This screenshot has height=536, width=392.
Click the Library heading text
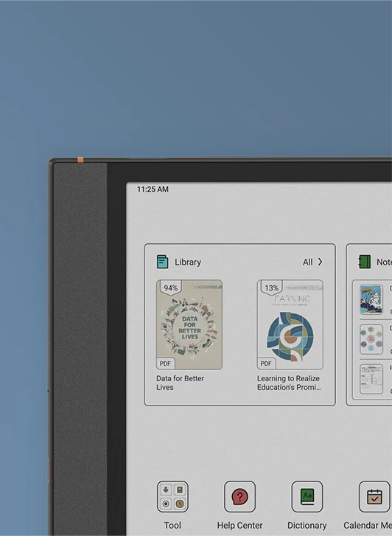pyautogui.click(x=188, y=262)
